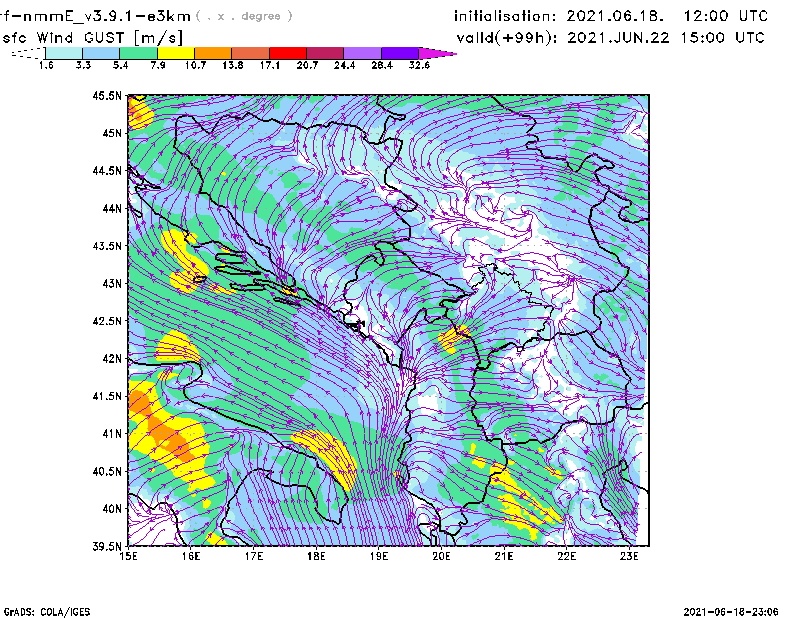800x618 pixels.
Task: Click the 16E longitude label
Action: pyautogui.click(x=191, y=556)
